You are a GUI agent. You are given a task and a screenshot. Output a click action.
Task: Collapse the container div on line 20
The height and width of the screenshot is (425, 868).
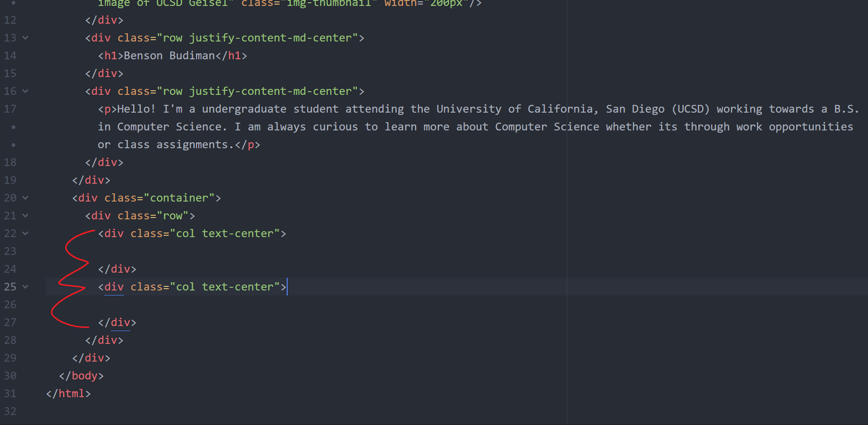pos(26,198)
